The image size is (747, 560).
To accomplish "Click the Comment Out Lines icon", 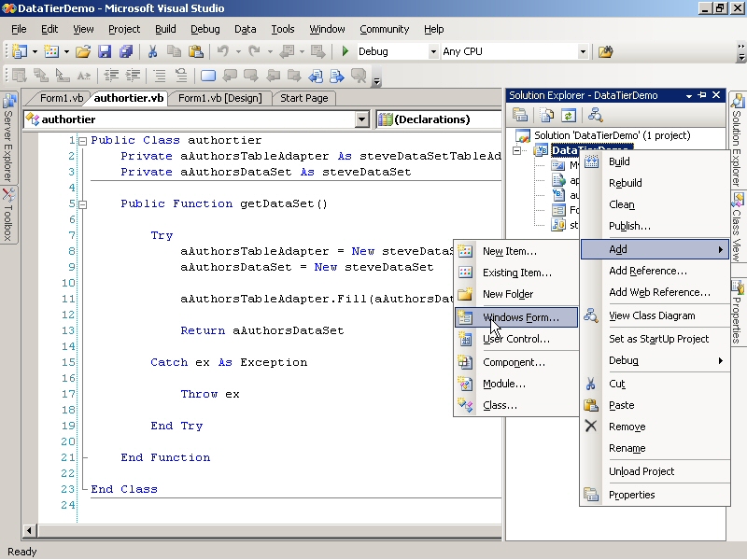I will 159,76.
